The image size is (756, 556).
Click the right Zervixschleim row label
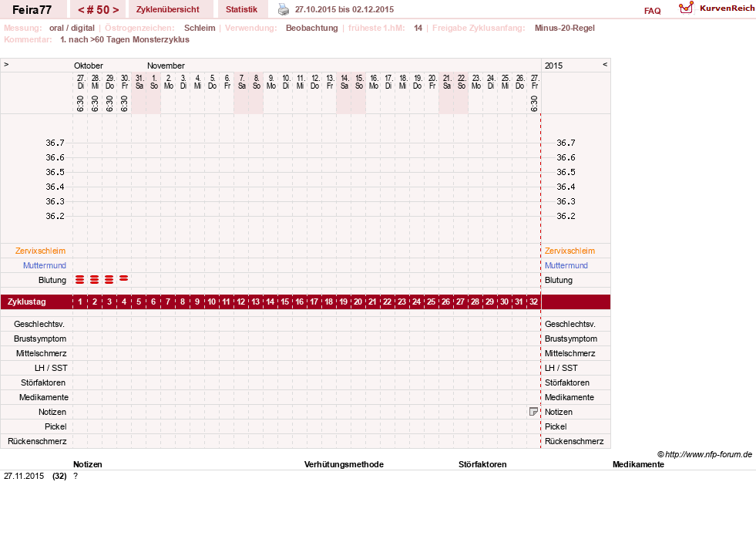click(570, 251)
